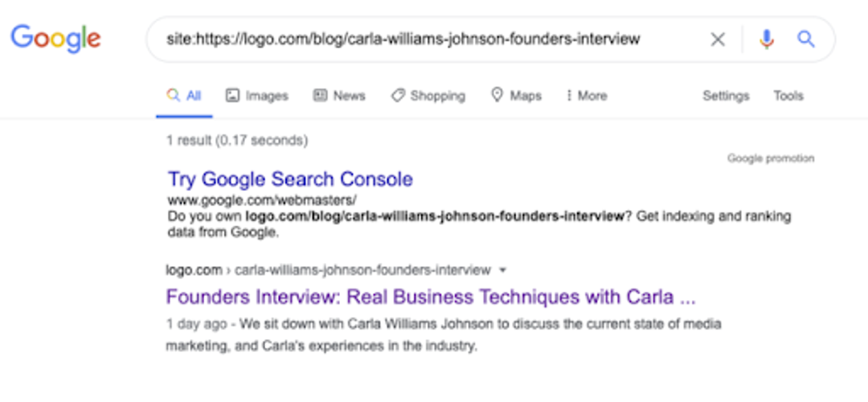
Task: Open search Tools
Action: [788, 96]
